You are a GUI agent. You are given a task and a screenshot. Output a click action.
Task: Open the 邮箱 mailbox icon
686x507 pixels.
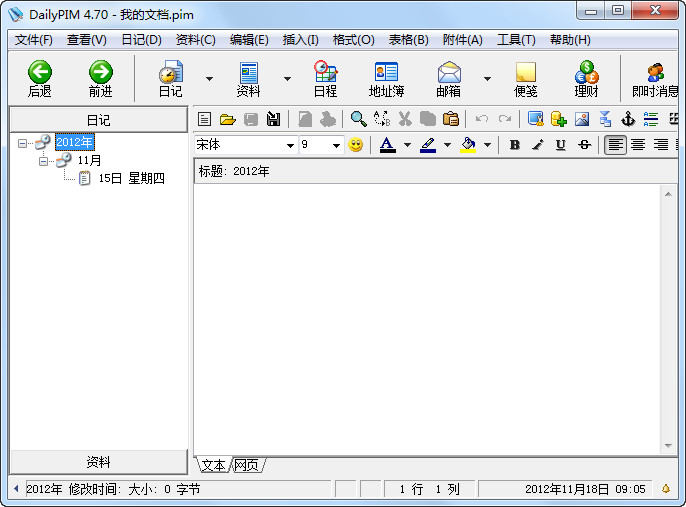448,79
